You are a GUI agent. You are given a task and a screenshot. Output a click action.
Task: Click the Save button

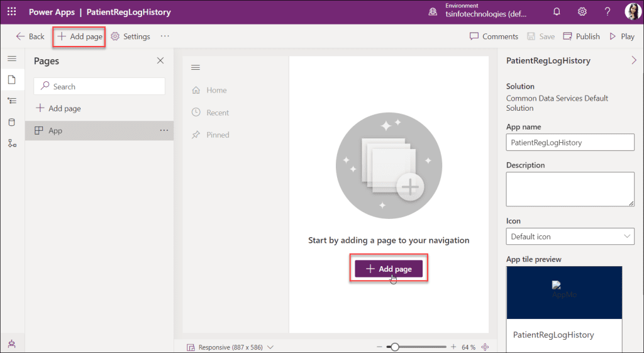[540, 36]
